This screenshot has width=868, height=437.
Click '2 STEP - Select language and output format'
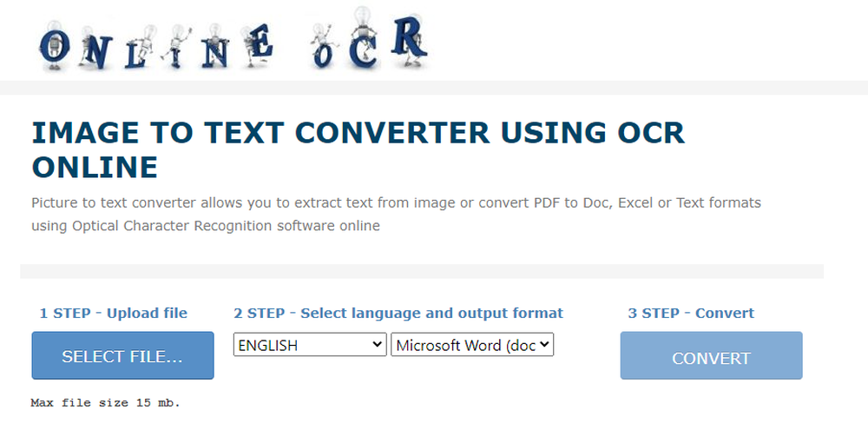pos(398,313)
